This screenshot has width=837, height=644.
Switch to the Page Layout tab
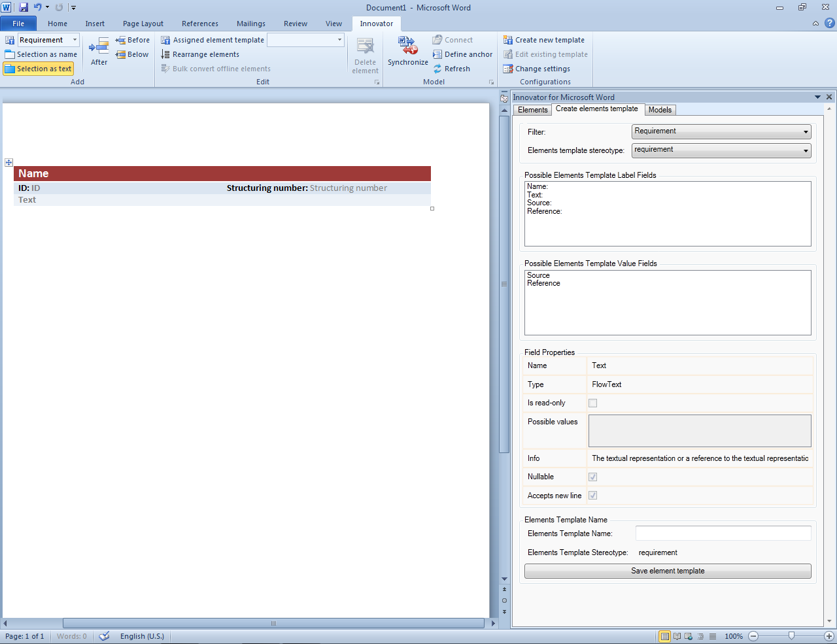click(143, 24)
